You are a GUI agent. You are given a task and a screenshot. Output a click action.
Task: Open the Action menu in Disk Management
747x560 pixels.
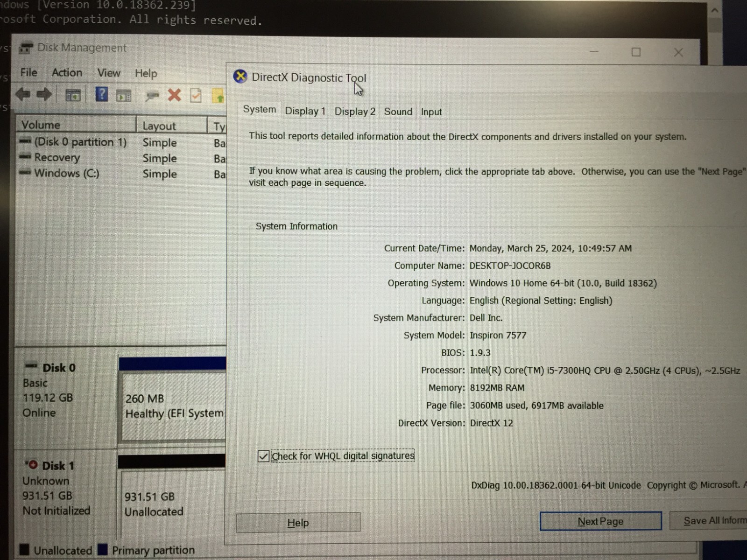pyautogui.click(x=67, y=72)
